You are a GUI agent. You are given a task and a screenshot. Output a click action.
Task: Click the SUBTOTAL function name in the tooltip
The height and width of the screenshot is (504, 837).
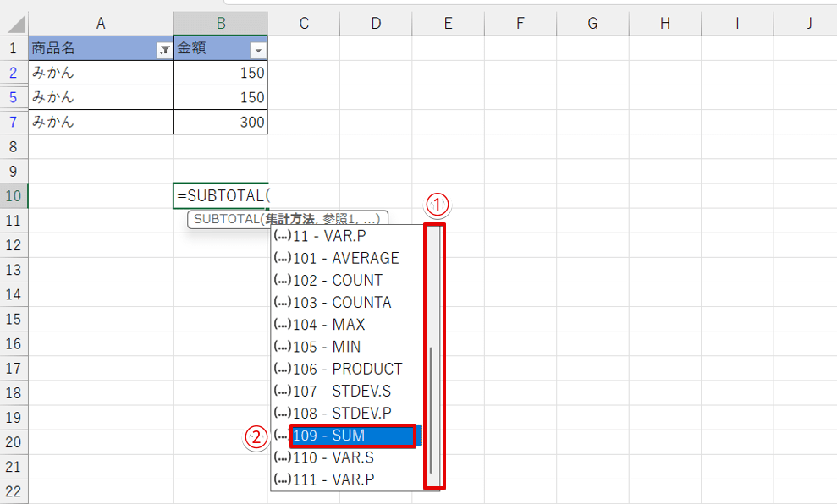[226, 219]
